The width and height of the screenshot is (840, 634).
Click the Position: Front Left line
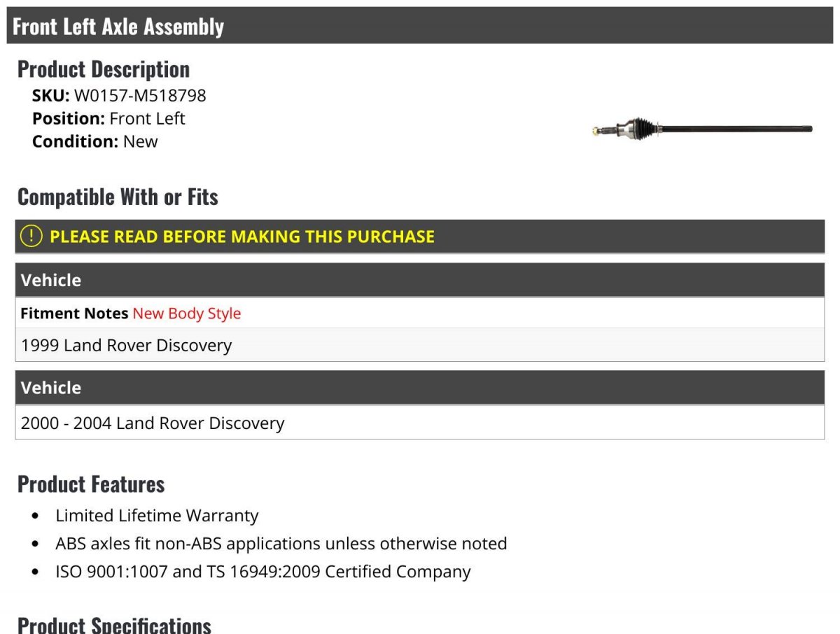click(108, 118)
